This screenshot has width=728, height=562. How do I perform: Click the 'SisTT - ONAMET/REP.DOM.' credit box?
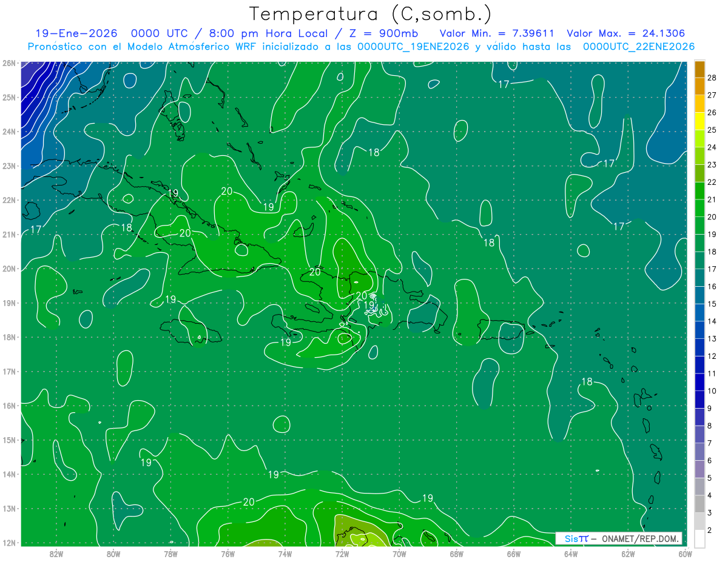tap(619, 538)
